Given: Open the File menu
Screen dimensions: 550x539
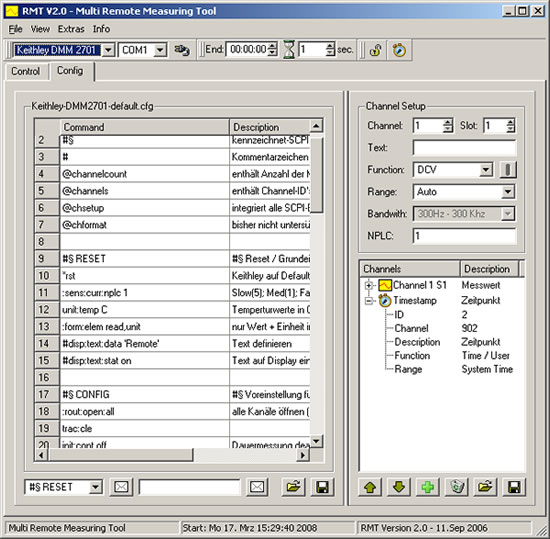Looking at the screenshot, I should tap(15, 29).
